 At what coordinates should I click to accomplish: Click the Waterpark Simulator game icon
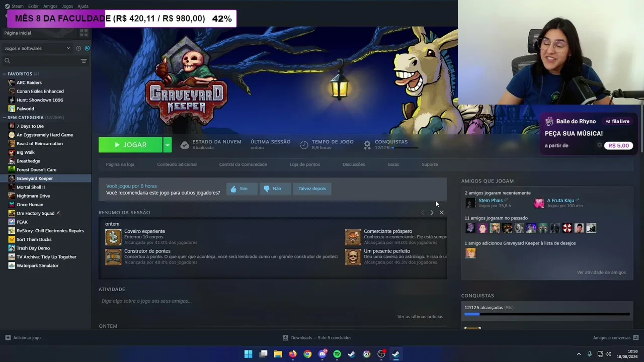pyautogui.click(x=12, y=265)
